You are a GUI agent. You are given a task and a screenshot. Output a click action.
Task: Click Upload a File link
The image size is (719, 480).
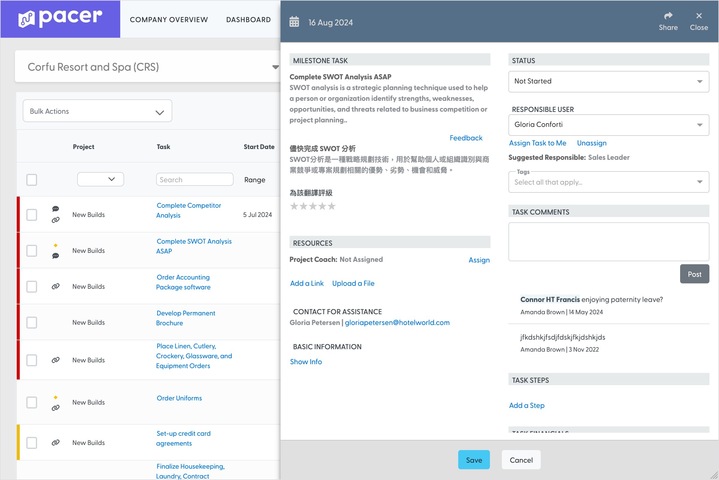click(353, 283)
